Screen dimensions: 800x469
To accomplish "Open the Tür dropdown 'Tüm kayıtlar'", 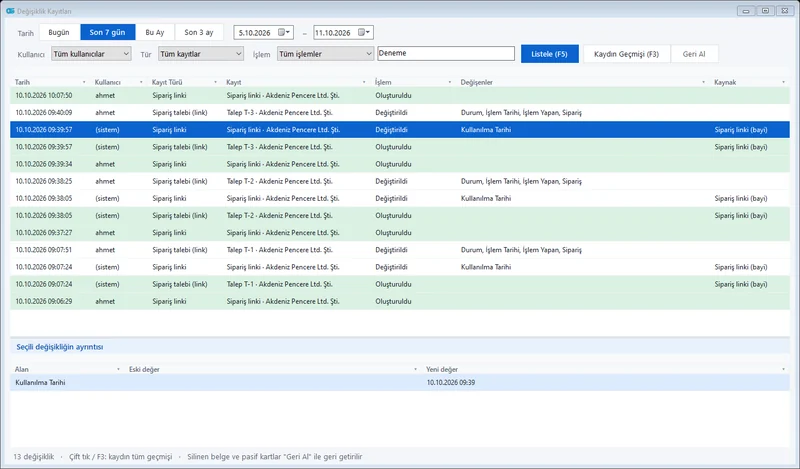I will [201, 54].
